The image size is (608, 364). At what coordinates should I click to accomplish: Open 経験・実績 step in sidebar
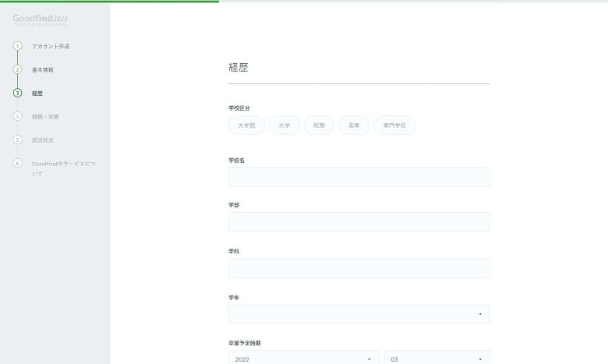tap(45, 117)
